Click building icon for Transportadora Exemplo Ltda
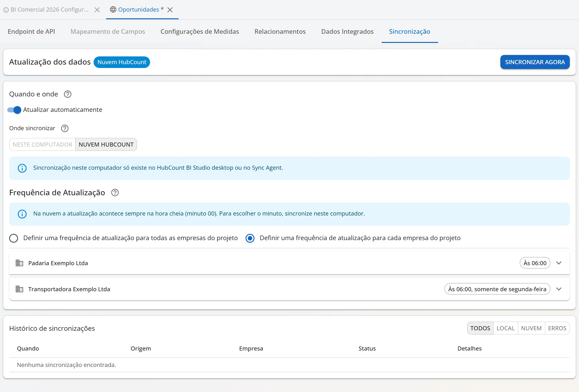The height and width of the screenshot is (392, 579). coord(20,289)
